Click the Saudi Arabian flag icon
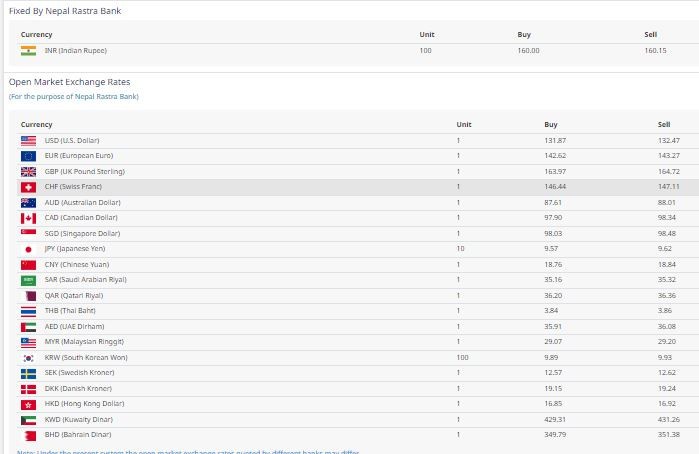Screen dimensions: 699x454 [28, 280]
